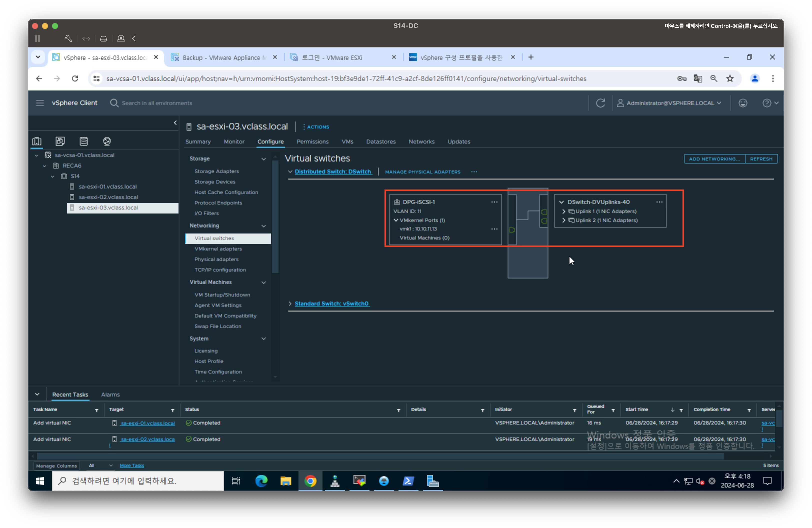Open the Alarms tab
This screenshot has width=812, height=528.
click(110, 395)
